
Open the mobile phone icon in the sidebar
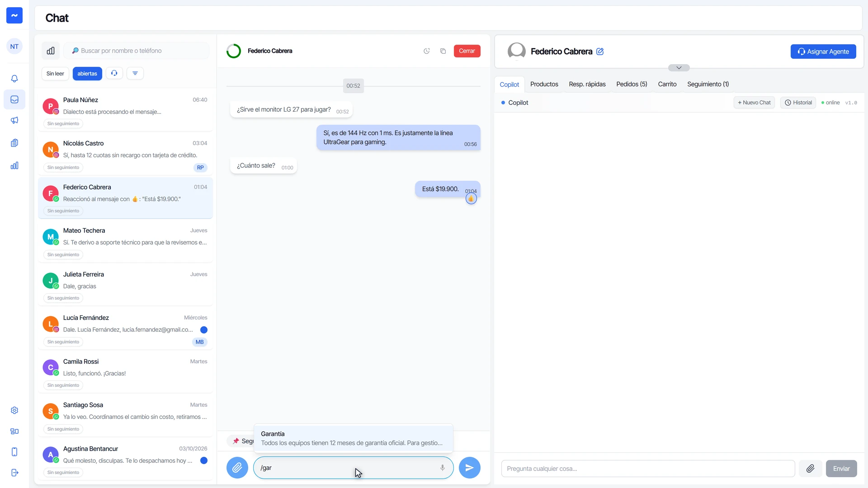pos(14,452)
